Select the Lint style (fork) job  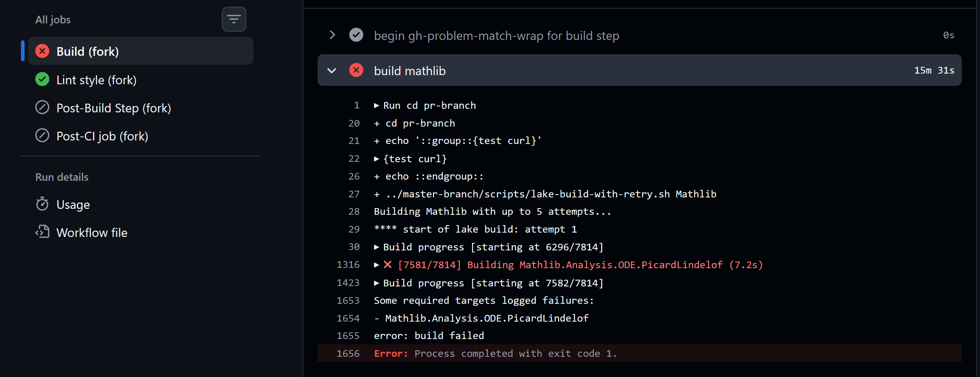[x=96, y=80]
